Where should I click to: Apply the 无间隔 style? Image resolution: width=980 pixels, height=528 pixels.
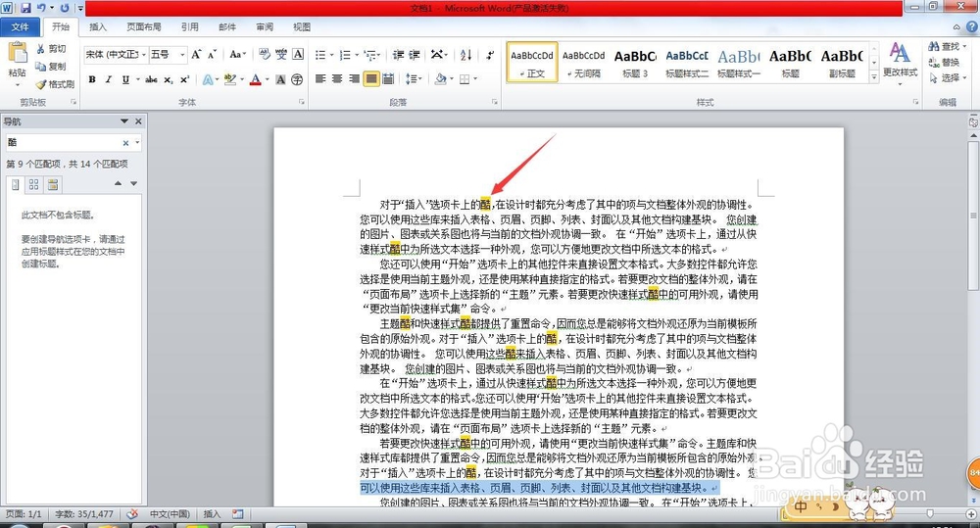point(584,63)
